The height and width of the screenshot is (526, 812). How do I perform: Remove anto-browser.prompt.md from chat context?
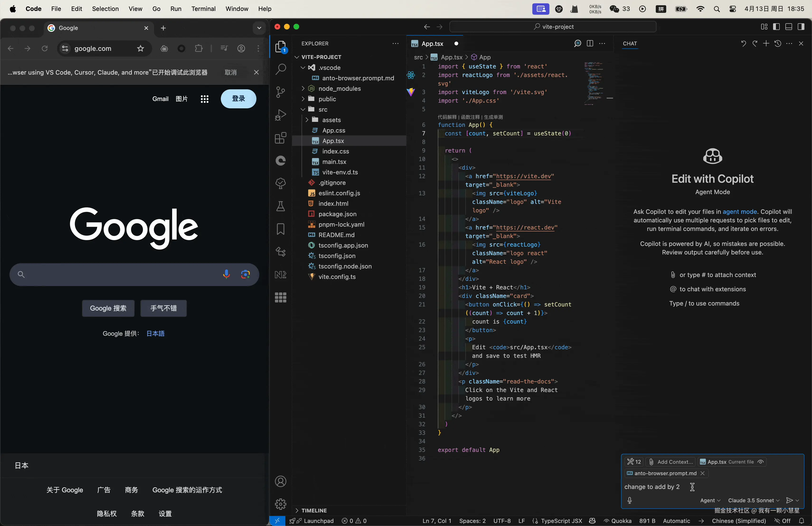click(703, 473)
